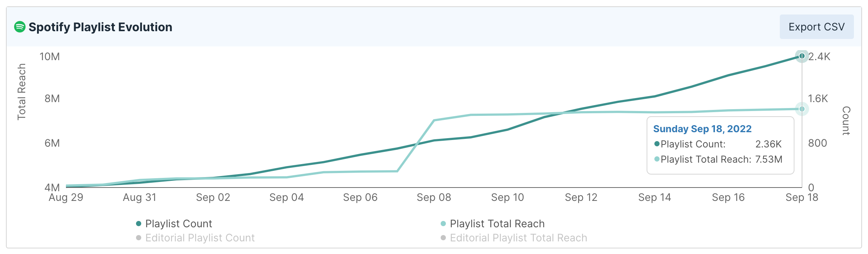Click the Sep 12 date label on the axis
The width and height of the screenshot is (868, 254).
click(581, 198)
